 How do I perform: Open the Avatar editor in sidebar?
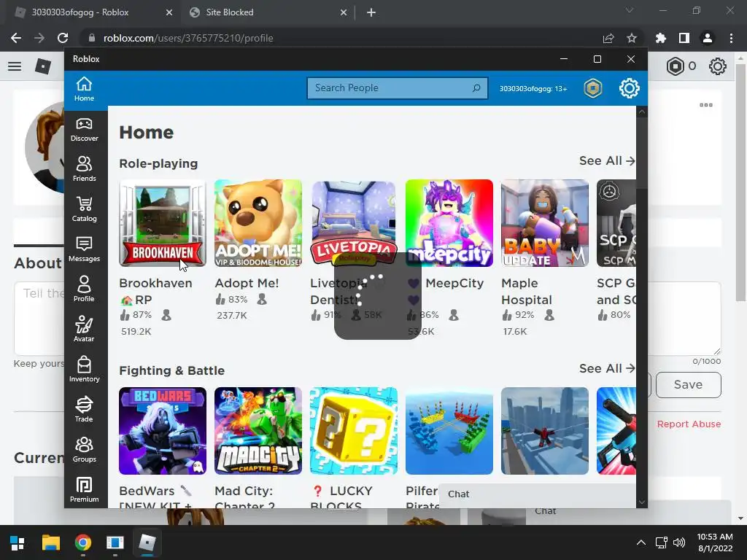pyautogui.click(x=85, y=330)
